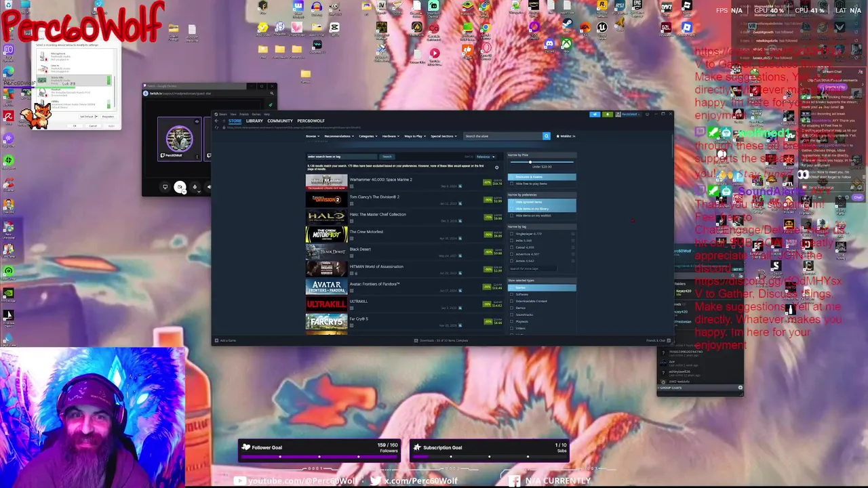Expand the Hardware dropdown
The width and height of the screenshot is (868, 488).
[391, 136]
